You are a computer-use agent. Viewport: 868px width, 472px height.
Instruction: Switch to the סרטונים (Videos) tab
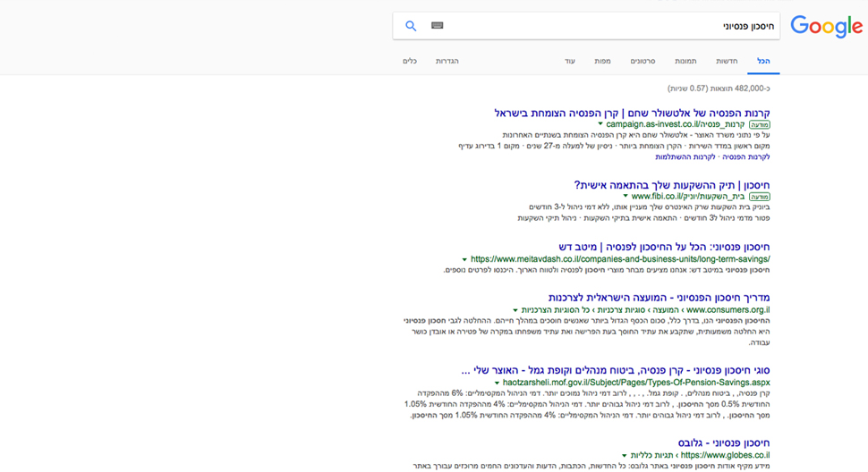coord(642,62)
